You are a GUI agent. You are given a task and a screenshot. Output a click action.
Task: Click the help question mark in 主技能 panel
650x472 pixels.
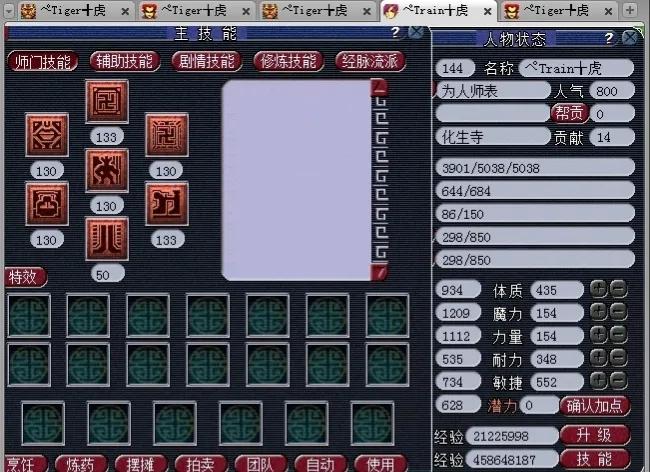click(396, 35)
